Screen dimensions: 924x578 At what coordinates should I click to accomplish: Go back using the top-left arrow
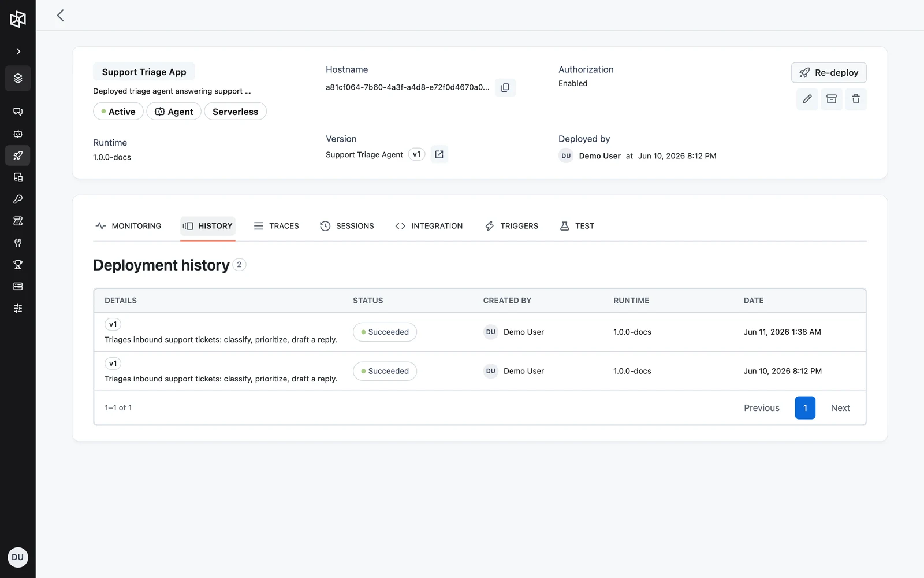[60, 16]
